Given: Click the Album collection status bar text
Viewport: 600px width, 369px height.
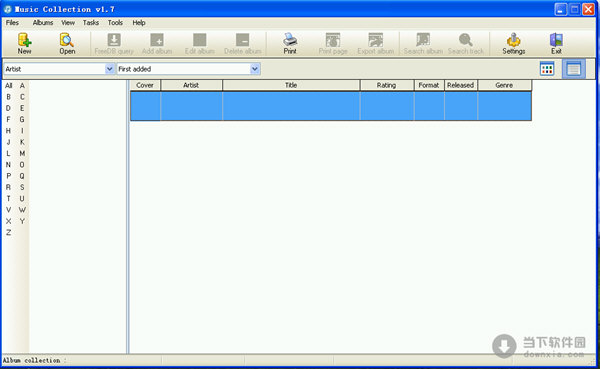Looking at the screenshot, I should pos(34,360).
